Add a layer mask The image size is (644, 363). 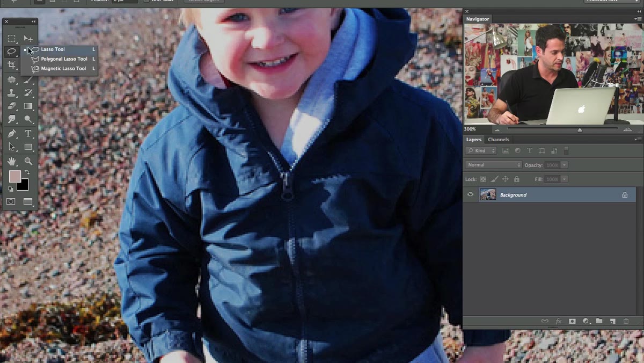pos(572,321)
